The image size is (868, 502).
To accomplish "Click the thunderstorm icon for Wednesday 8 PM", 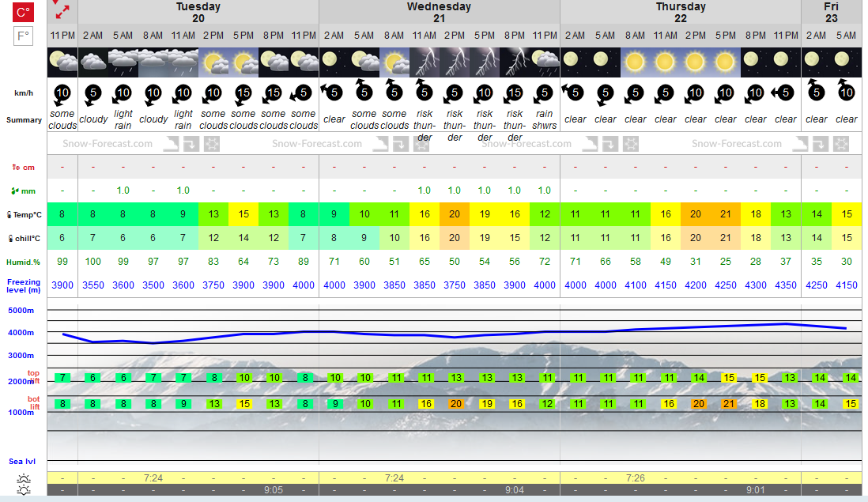I will click(x=515, y=62).
